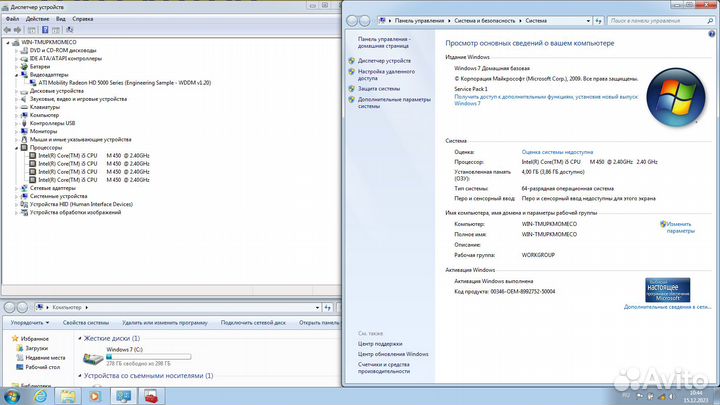Viewport: 720px width, 405px height.
Task: Click Подключить сетевой диск
Action: coord(253,323)
